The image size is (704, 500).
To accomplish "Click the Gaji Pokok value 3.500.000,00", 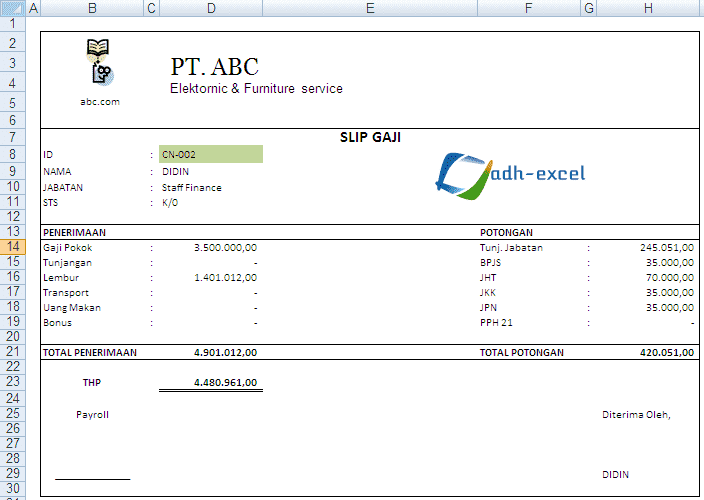I will (225, 247).
